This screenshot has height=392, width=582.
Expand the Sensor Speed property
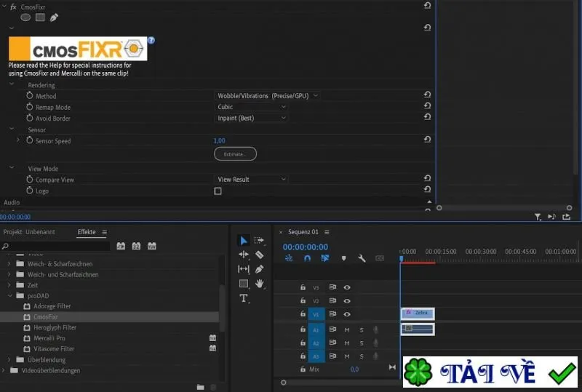(x=18, y=140)
